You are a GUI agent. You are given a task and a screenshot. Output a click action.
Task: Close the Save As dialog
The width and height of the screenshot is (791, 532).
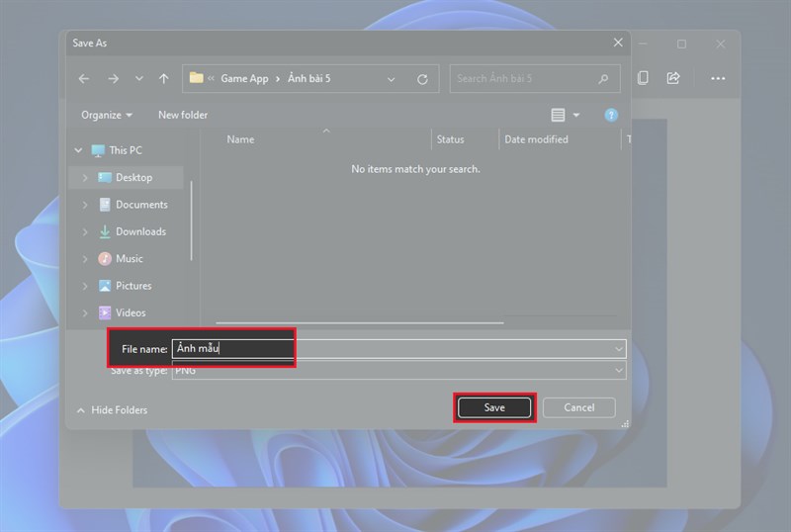(x=618, y=43)
